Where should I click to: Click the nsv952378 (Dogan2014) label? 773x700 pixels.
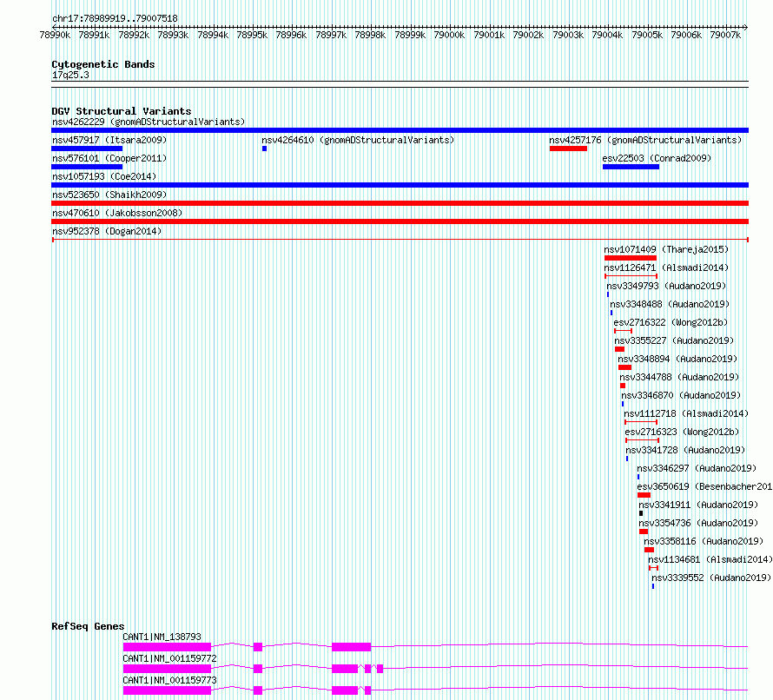click(107, 231)
